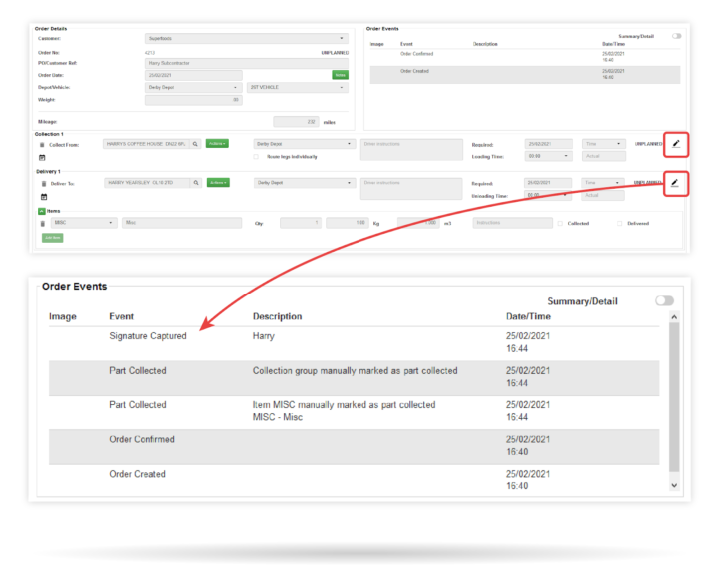Viewport: 719px width, 588px height.
Task: Open the Time dropdown for Delivery 1 Required
Action: click(x=602, y=183)
